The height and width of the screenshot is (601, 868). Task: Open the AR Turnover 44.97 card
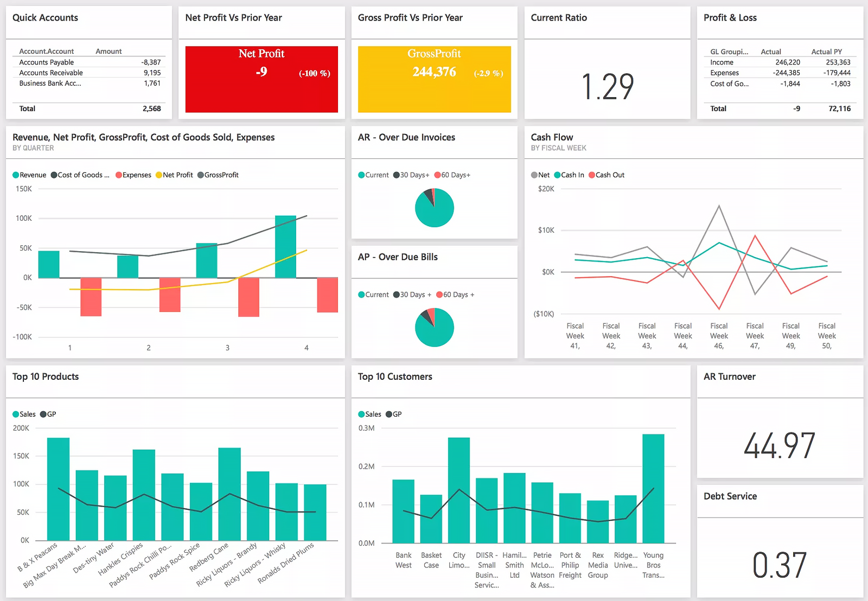[x=780, y=445]
